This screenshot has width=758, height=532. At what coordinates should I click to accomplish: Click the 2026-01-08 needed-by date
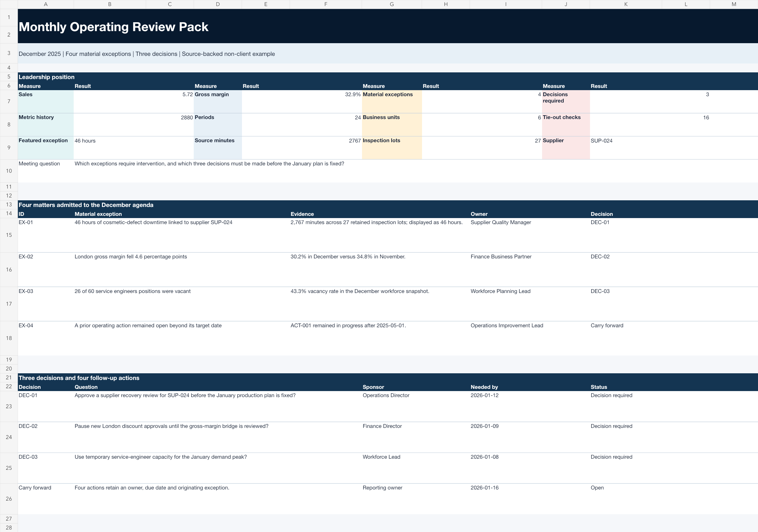click(x=530, y=468)
